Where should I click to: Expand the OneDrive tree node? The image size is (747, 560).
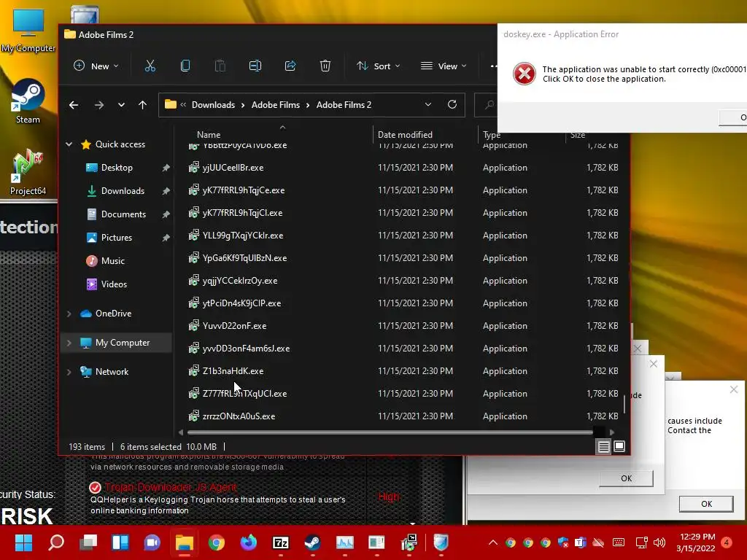[x=69, y=314]
